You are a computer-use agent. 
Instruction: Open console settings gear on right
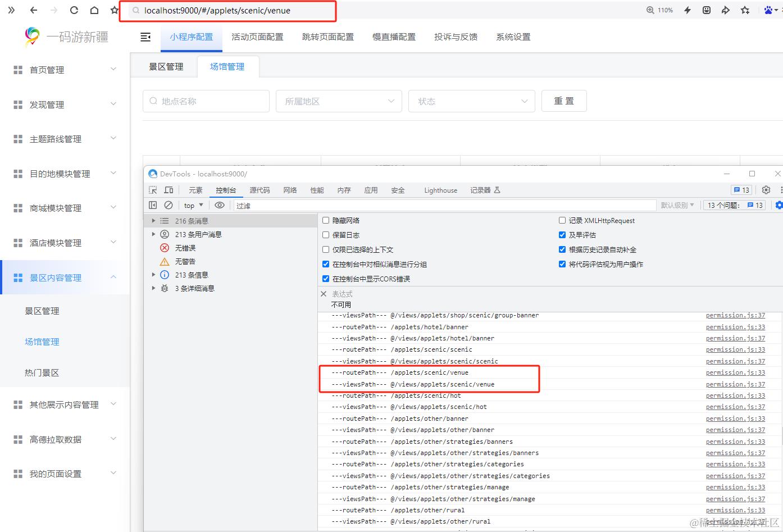point(779,205)
